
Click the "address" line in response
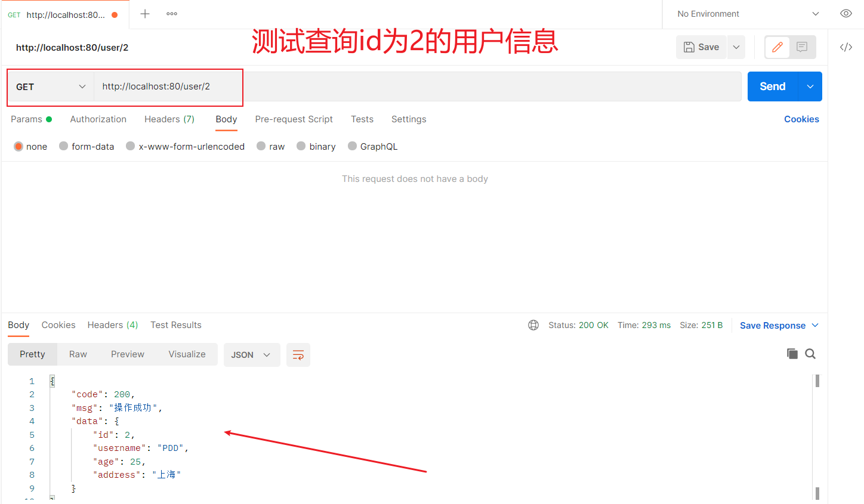coord(137,475)
